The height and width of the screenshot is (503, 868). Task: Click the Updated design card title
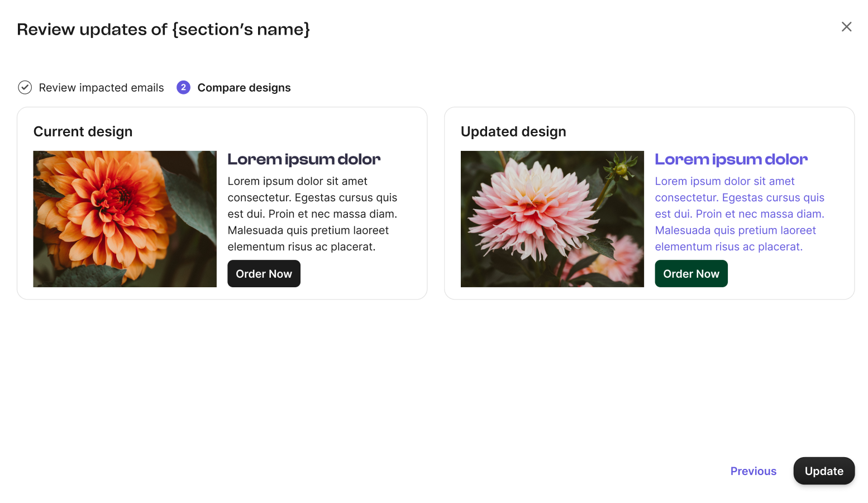coord(513,131)
